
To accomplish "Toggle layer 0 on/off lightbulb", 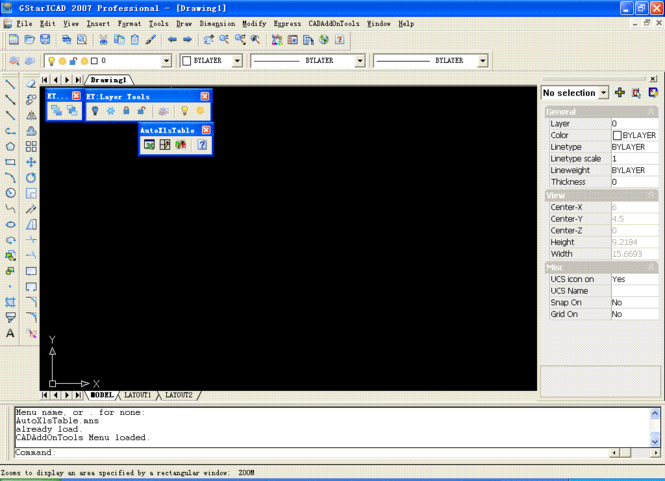I will point(51,61).
